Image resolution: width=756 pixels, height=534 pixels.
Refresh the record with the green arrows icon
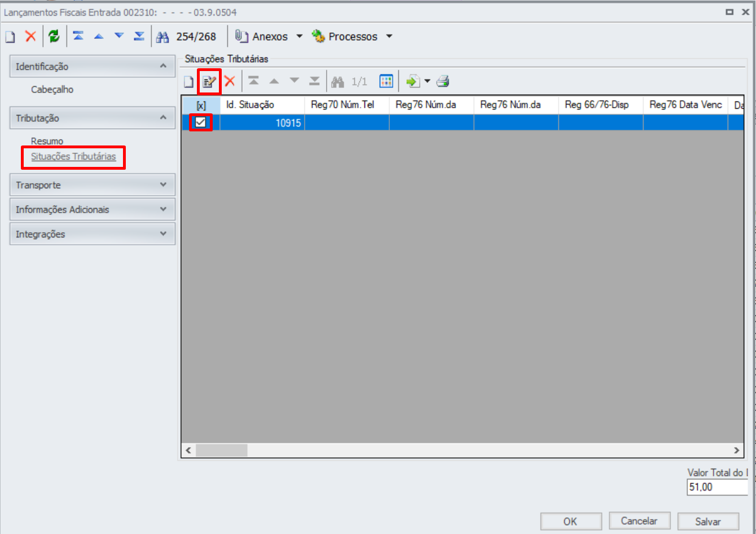(54, 37)
